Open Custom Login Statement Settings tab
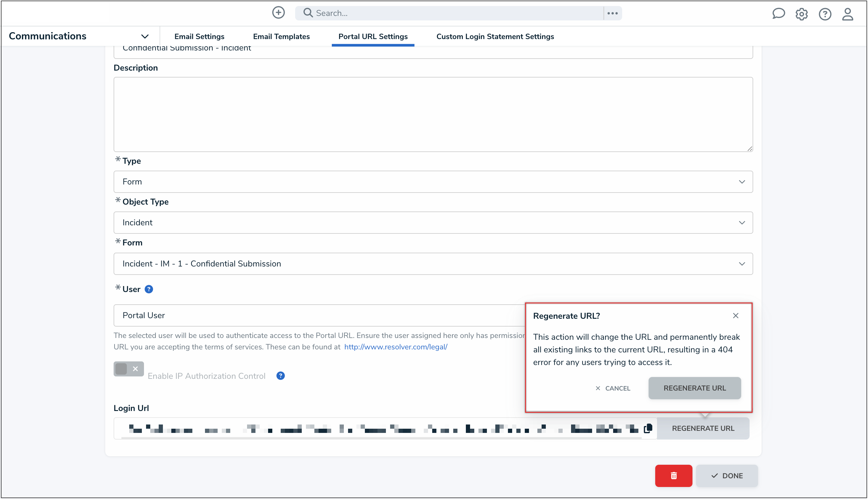 (x=495, y=36)
